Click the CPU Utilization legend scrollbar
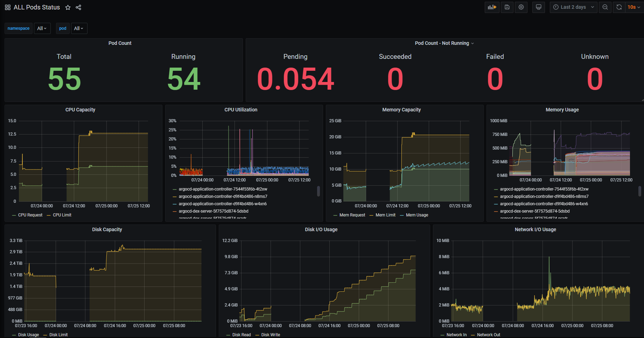 tap(318, 191)
